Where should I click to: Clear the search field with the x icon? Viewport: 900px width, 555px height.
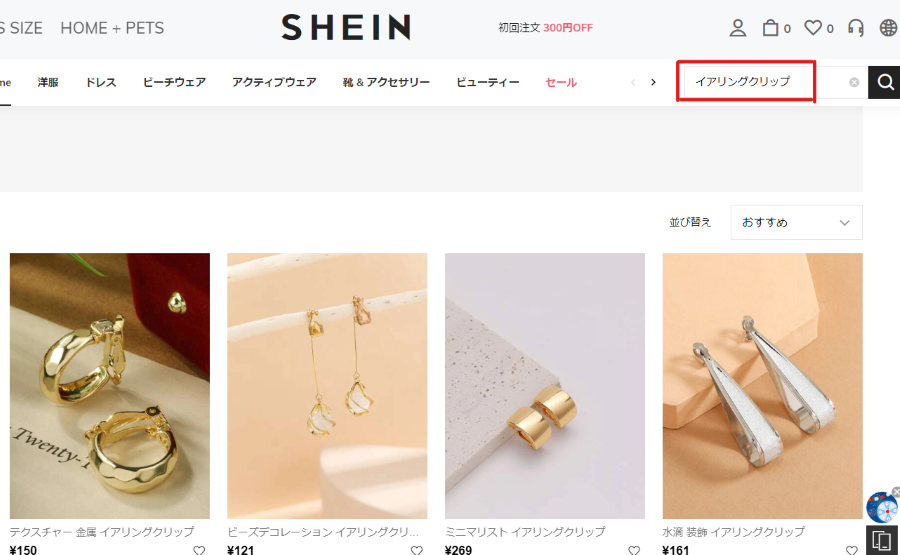coord(854,82)
